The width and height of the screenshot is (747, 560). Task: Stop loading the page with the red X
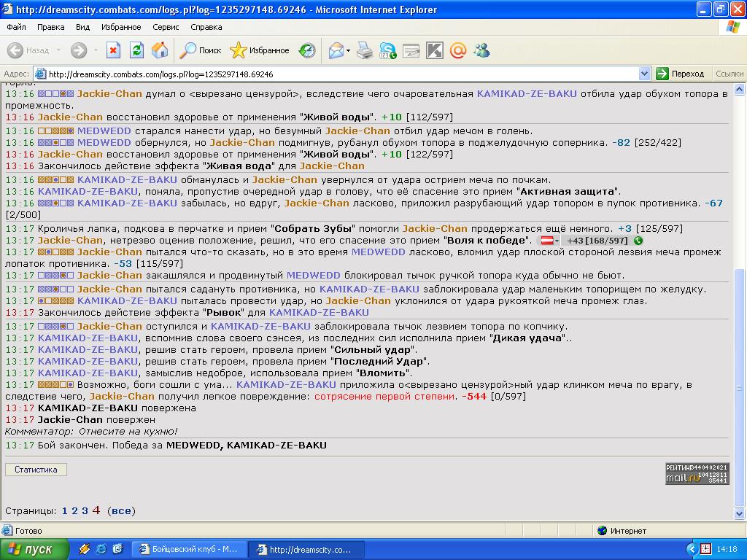pyautogui.click(x=113, y=50)
